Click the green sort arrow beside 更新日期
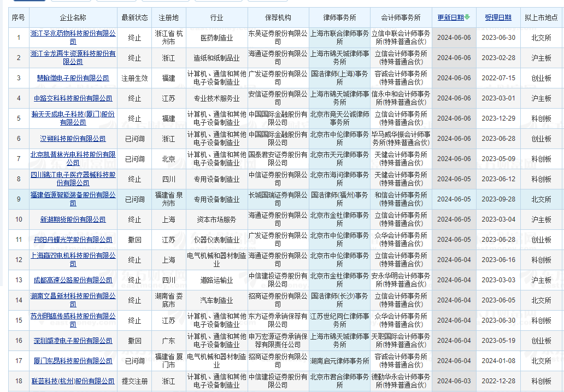564x392 pixels. pyautogui.click(x=467, y=17)
